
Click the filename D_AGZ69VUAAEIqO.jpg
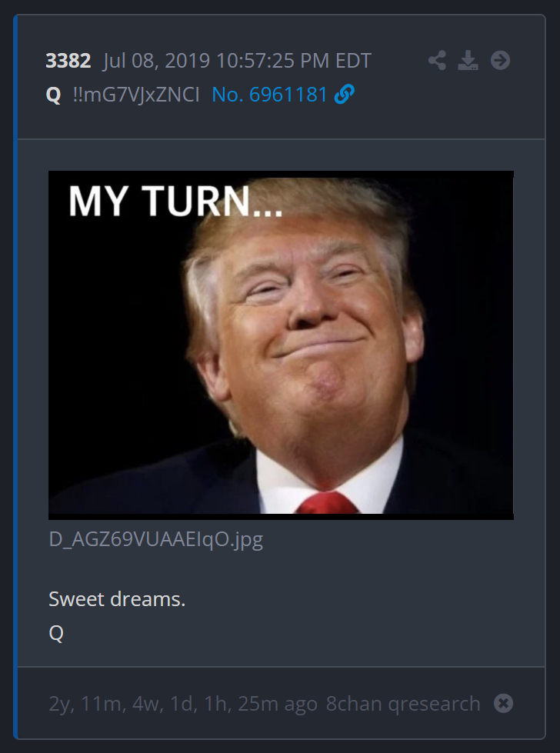pos(156,539)
